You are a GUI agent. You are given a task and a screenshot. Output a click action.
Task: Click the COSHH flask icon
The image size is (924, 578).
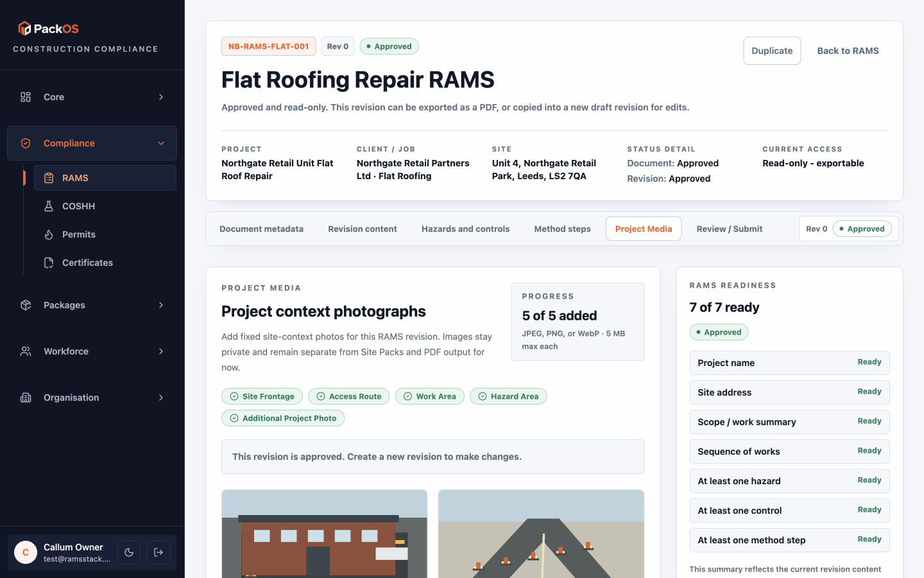49,206
